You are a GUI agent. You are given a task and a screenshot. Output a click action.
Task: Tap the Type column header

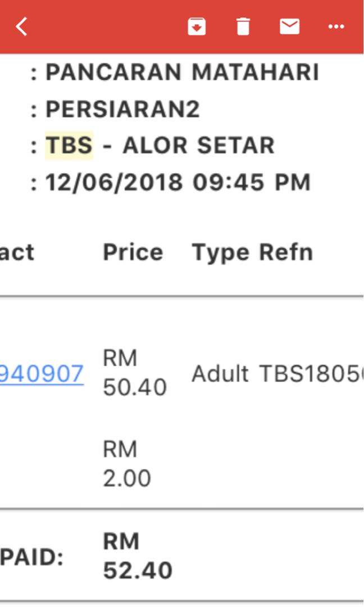coord(221,253)
